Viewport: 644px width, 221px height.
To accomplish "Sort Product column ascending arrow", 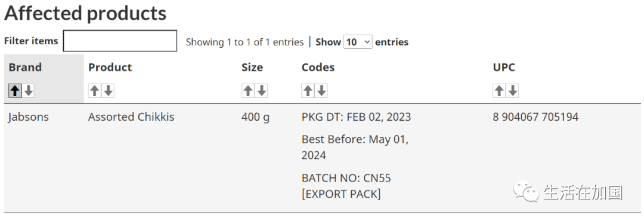I will 95,91.
